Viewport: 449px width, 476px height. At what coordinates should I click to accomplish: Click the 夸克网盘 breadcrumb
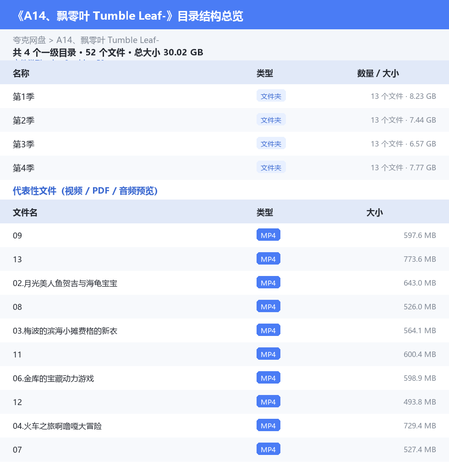29,40
